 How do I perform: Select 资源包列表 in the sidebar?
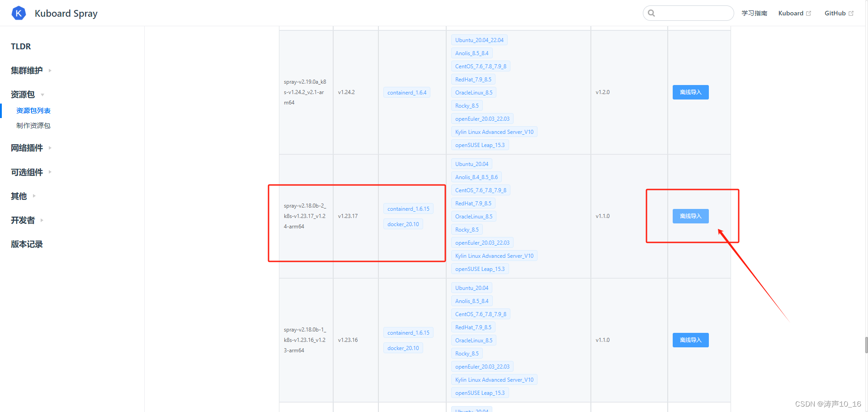tap(33, 111)
